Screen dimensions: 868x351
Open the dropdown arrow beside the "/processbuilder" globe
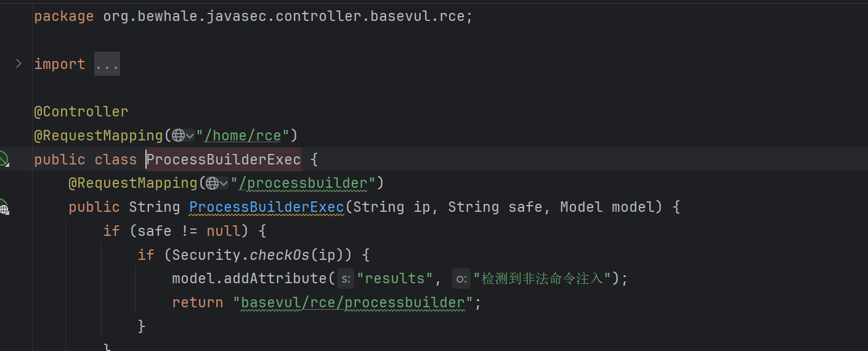(x=224, y=184)
